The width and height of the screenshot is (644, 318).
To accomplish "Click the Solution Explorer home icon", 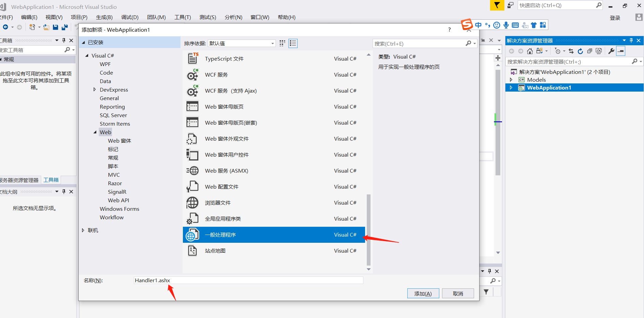I will pos(530,51).
